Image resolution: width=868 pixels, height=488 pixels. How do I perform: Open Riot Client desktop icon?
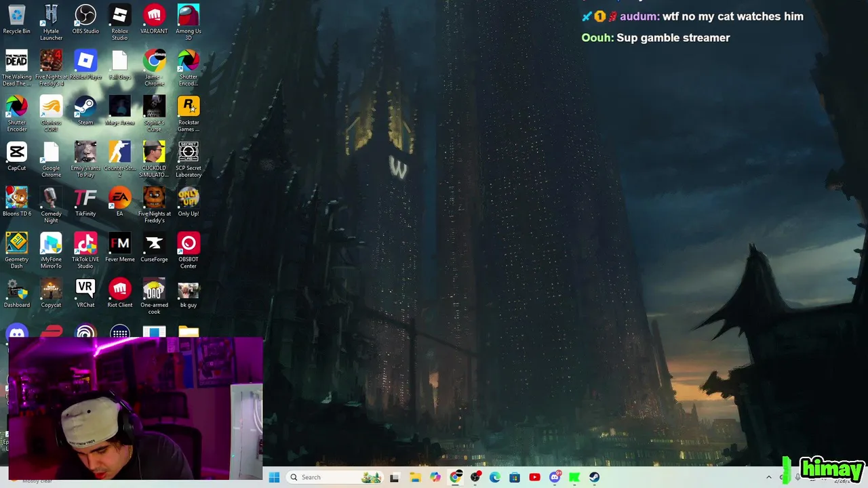119,292
